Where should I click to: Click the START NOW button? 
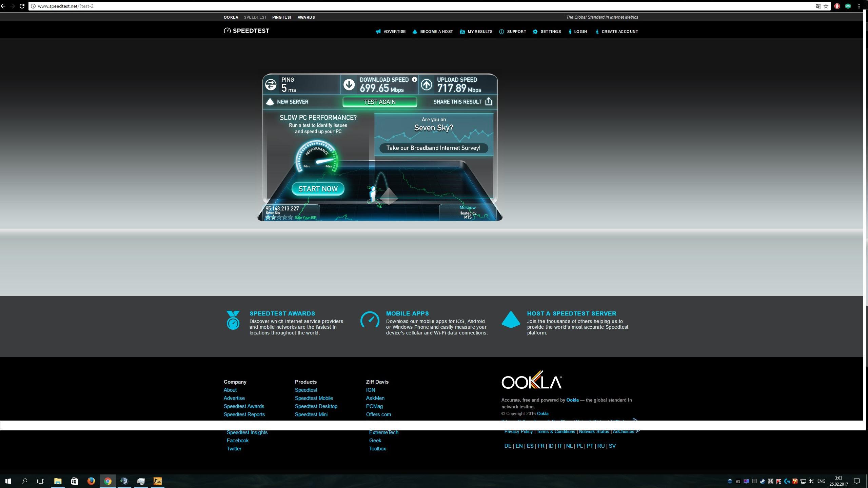(318, 189)
